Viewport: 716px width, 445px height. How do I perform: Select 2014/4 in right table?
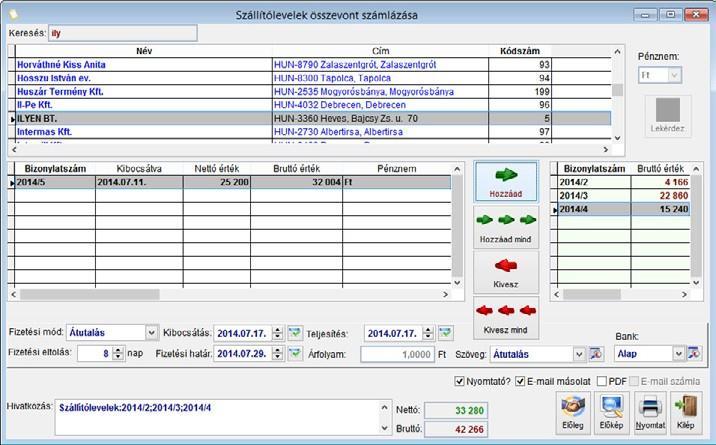point(623,209)
